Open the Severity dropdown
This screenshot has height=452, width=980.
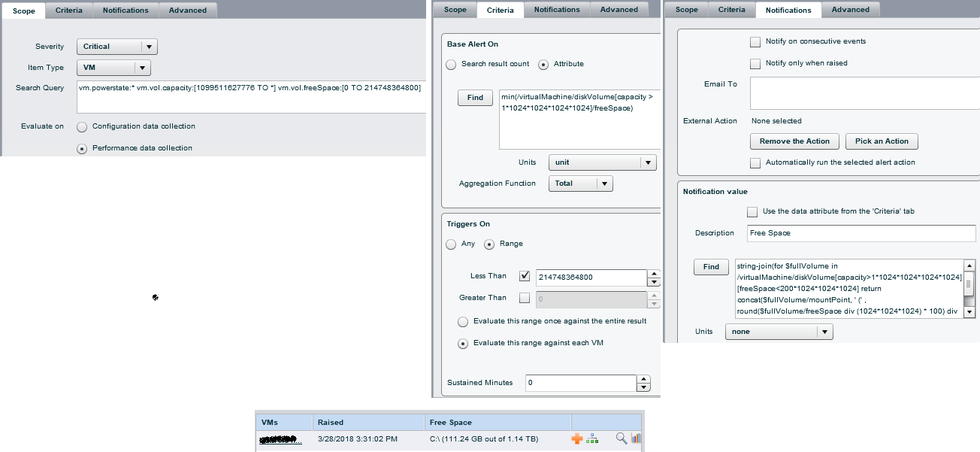click(117, 47)
